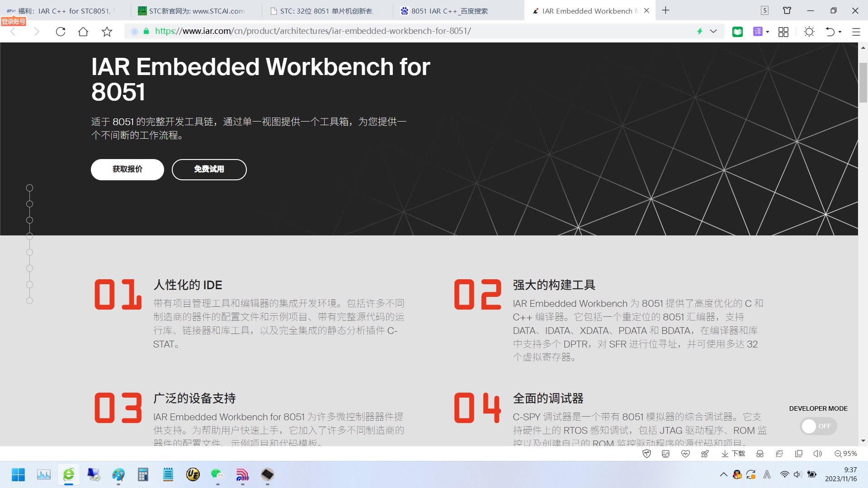Open the skin shirt icon in title bar
The image size is (868, 488).
tap(787, 10)
